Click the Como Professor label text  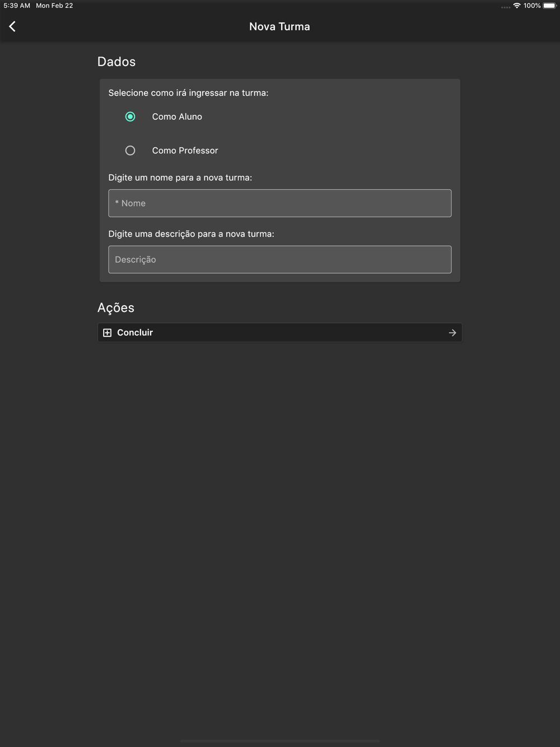(x=185, y=151)
